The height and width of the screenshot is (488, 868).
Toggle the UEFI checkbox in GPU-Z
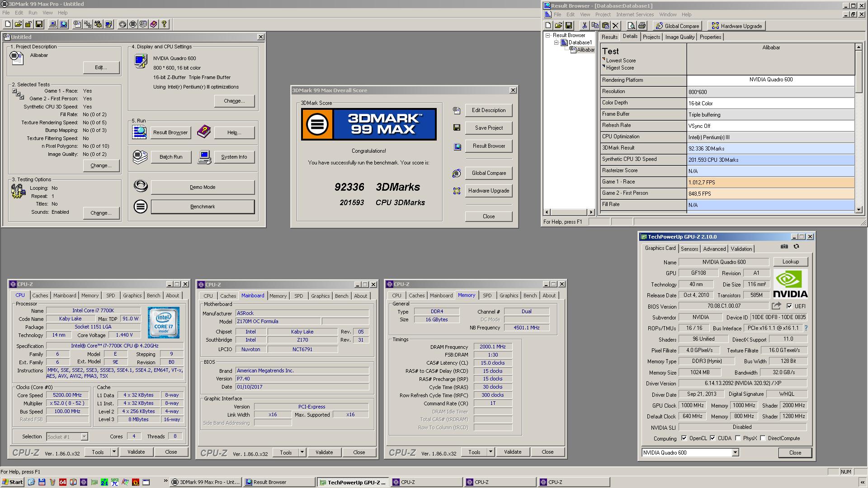[x=789, y=306]
